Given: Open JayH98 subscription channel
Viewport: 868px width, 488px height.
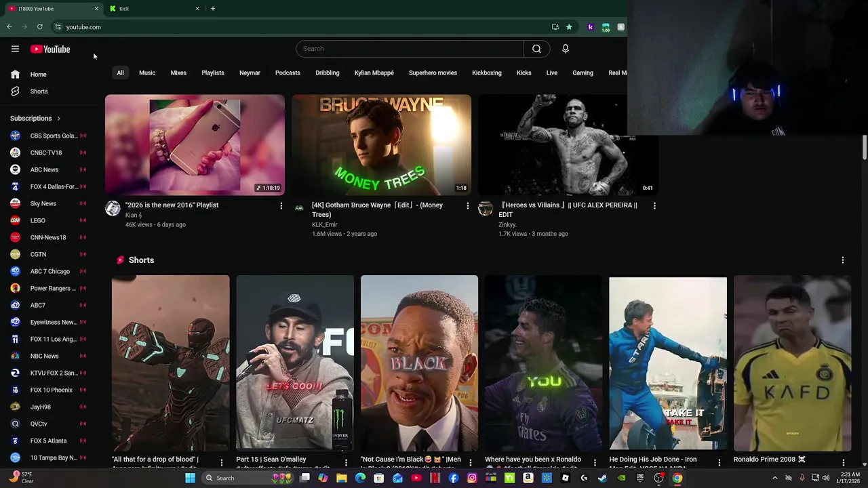Looking at the screenshot, I should pyautogui.click(x=49, y=407).
